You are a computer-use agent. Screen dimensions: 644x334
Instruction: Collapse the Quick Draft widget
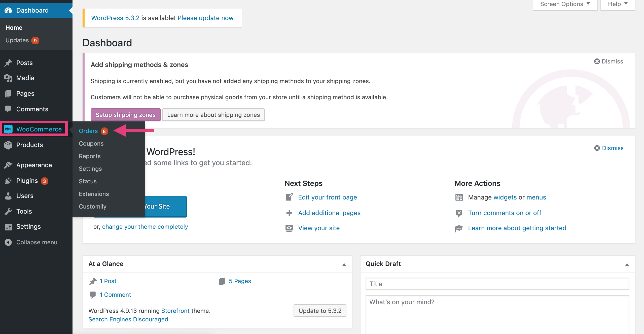[x=627, y=264]
